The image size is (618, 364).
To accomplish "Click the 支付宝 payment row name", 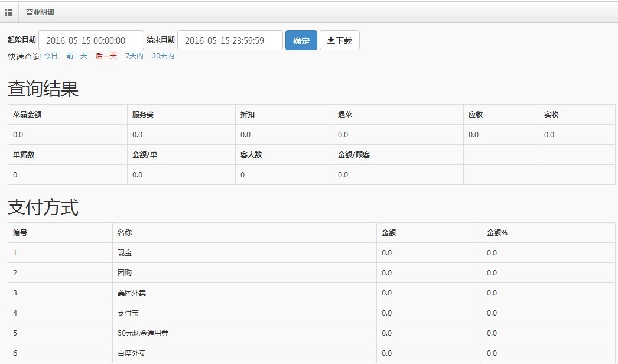I will pyautogui.click(x=128, y=313).
